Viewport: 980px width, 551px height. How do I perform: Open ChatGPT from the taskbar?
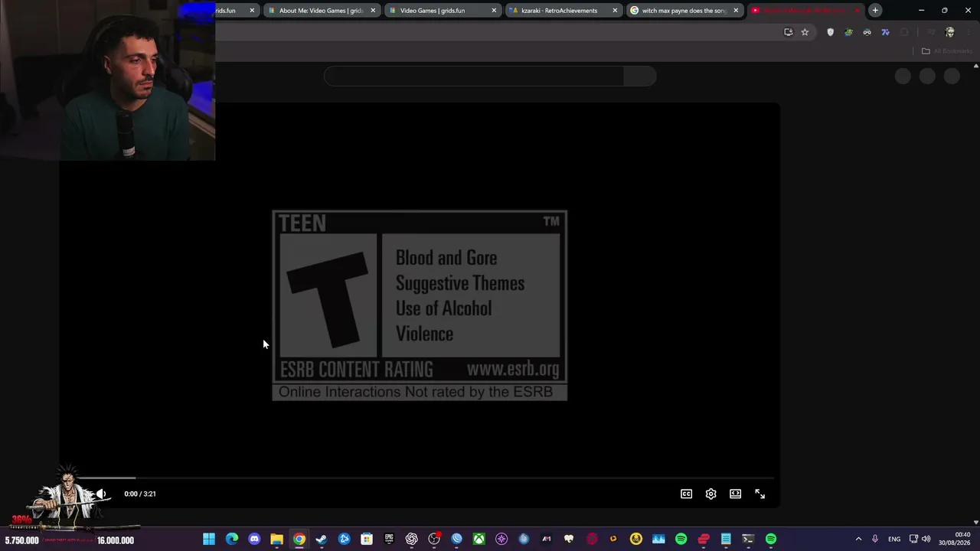pos(412,539)
